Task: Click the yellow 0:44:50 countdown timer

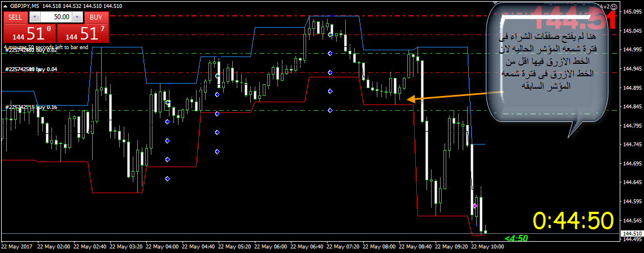Action: 574,220
